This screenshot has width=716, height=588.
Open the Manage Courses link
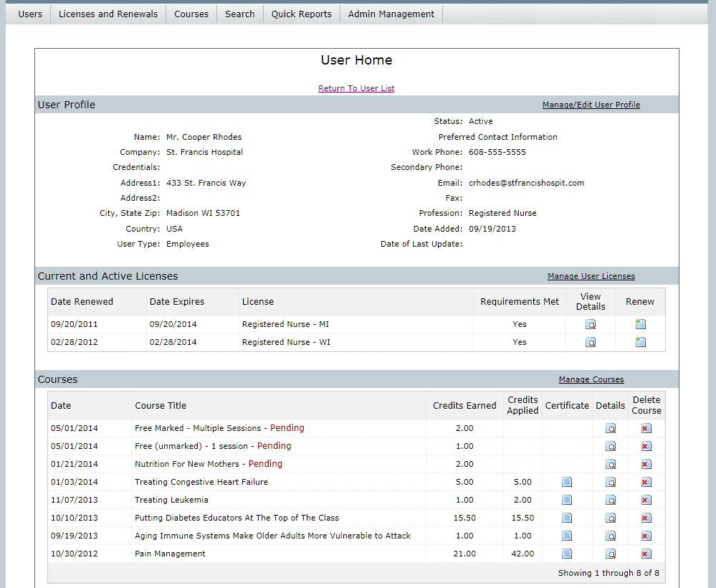point(591,379)
